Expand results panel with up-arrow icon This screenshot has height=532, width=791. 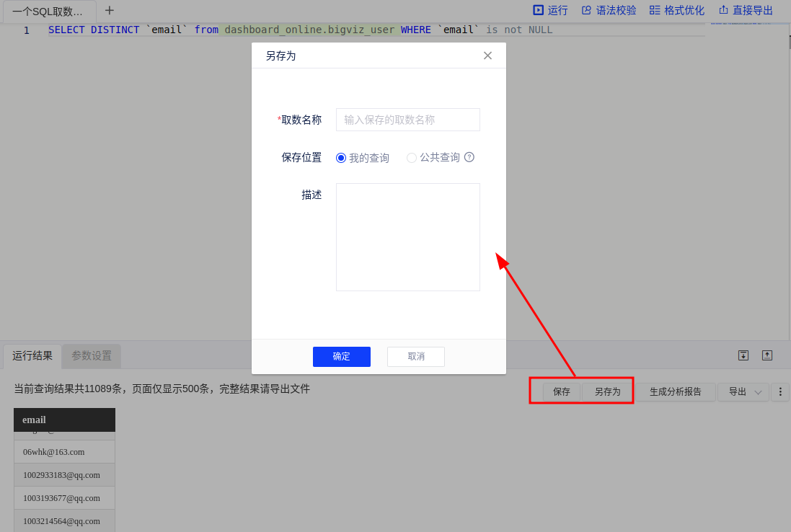click(767, 355)
